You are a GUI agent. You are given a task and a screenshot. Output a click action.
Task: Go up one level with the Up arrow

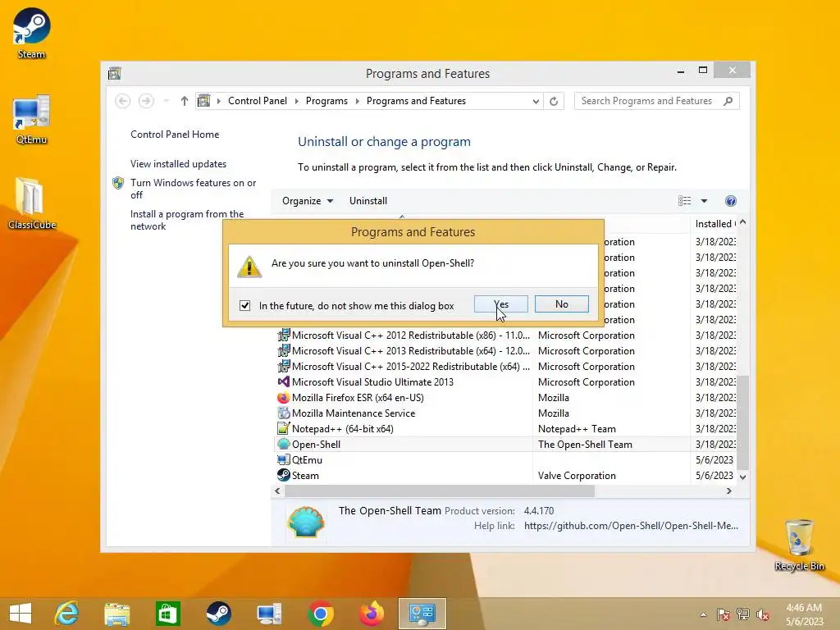[185, 101]
